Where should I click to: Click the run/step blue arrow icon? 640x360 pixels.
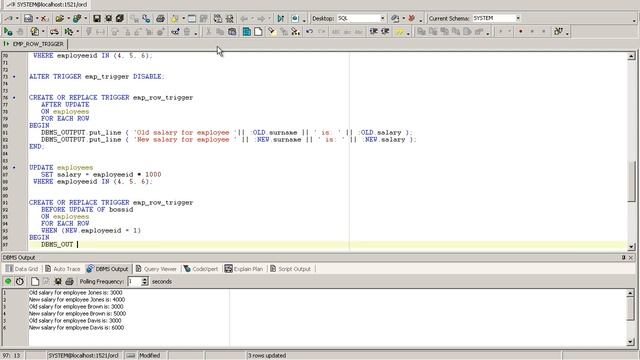(x=280, y=18)
